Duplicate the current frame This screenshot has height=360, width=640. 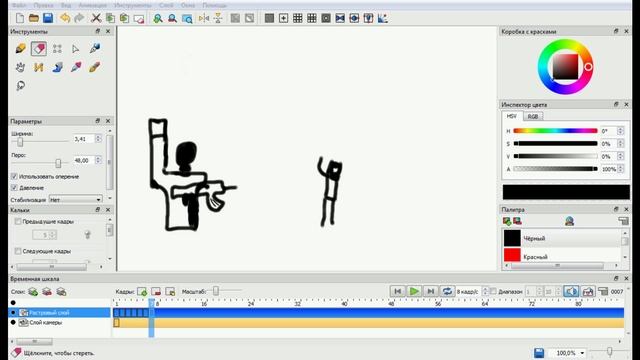click(x=170, y=291)
